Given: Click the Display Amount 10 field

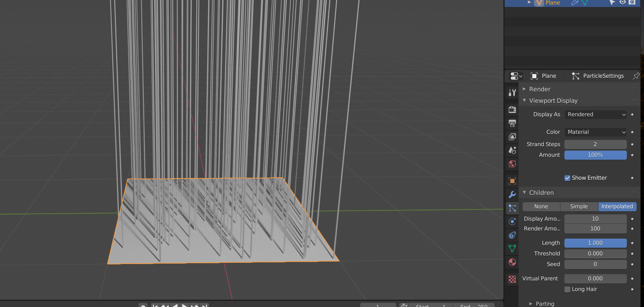Looking at the screenshot, I should (x=596, y=219).
